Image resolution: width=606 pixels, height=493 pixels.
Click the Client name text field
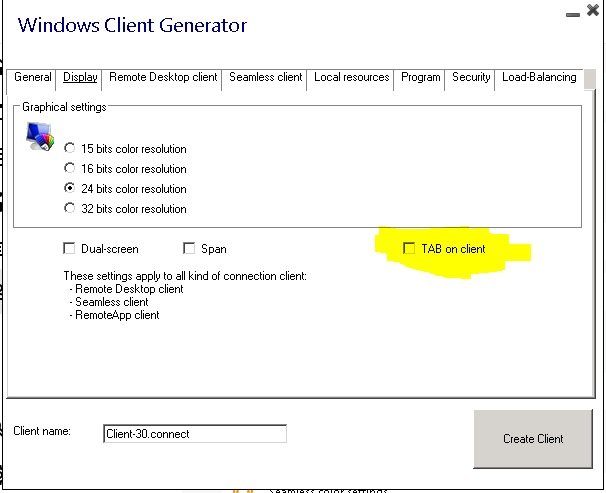(x=195, y=434)
